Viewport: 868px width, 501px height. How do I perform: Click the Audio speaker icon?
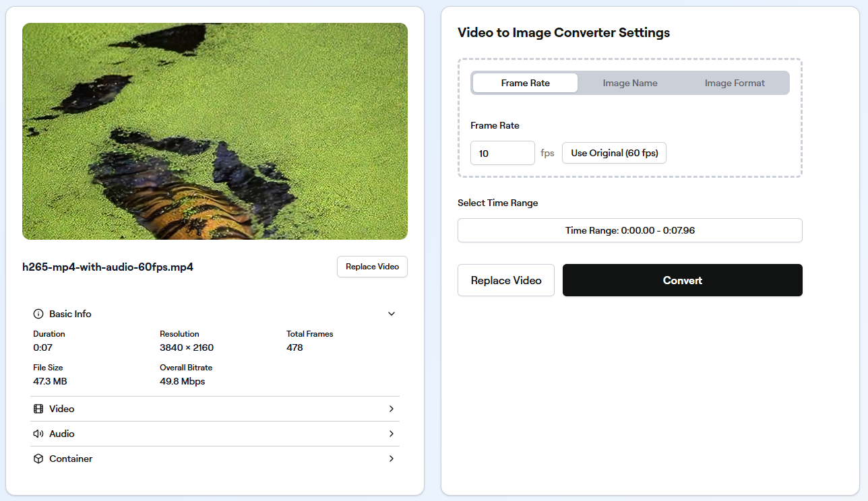[x=38, y=434]
